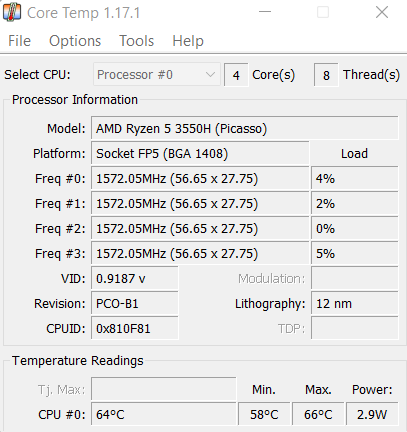Click the Platform field with Socket FP5

point(200,153)
